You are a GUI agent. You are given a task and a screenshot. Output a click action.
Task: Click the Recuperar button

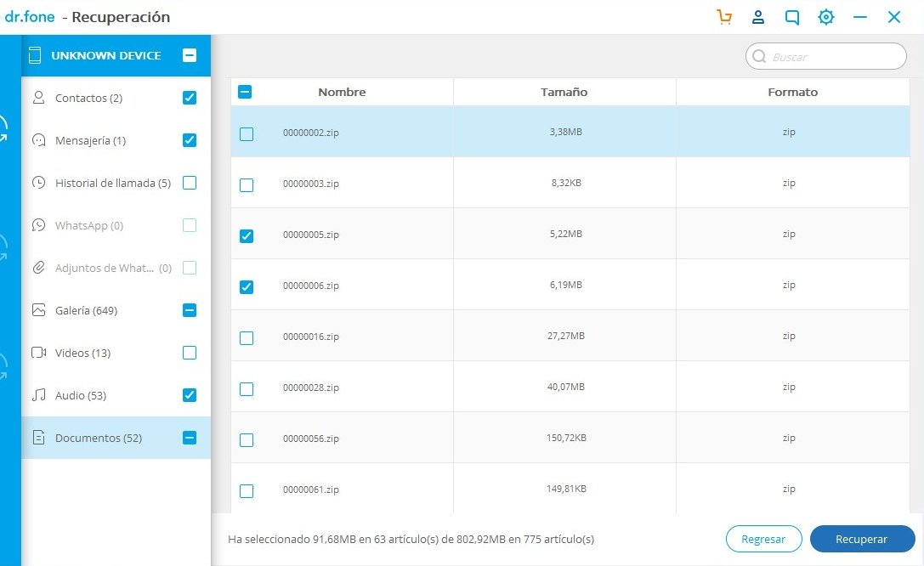(x=862, y=539)
